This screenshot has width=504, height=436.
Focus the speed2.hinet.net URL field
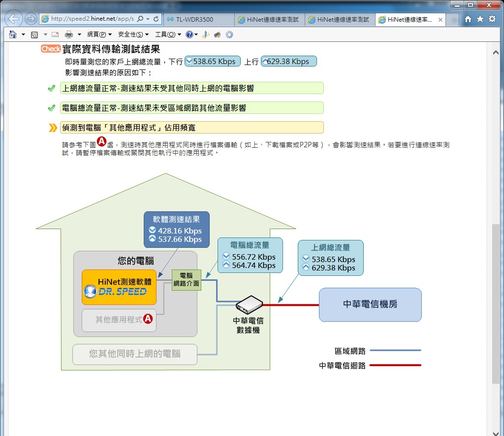[93, 19]
